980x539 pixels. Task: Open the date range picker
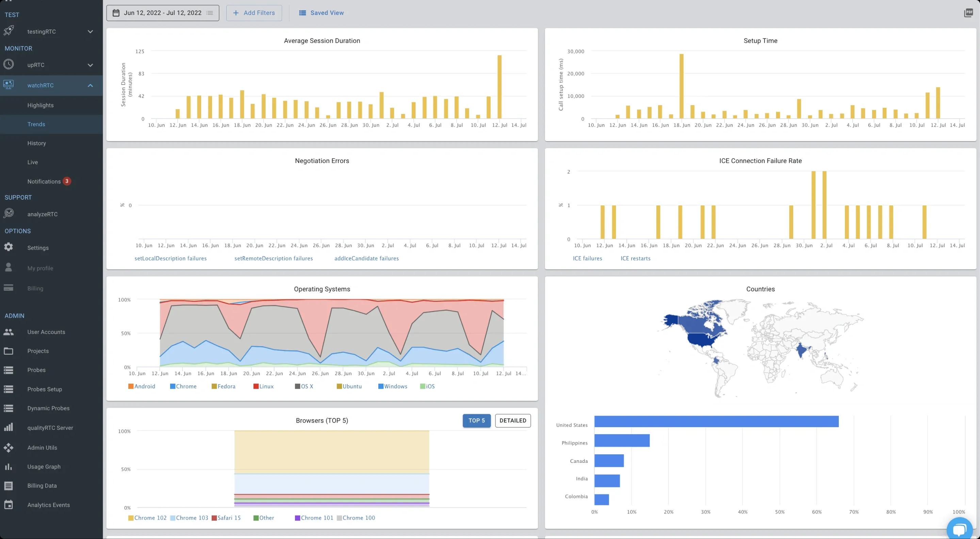pyautogui.click(x=162, y=13)
